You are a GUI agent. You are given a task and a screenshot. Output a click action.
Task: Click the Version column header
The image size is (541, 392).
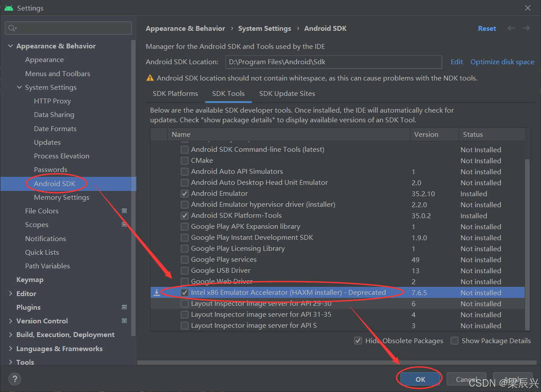pyautogui.click(x=434, y=135)
